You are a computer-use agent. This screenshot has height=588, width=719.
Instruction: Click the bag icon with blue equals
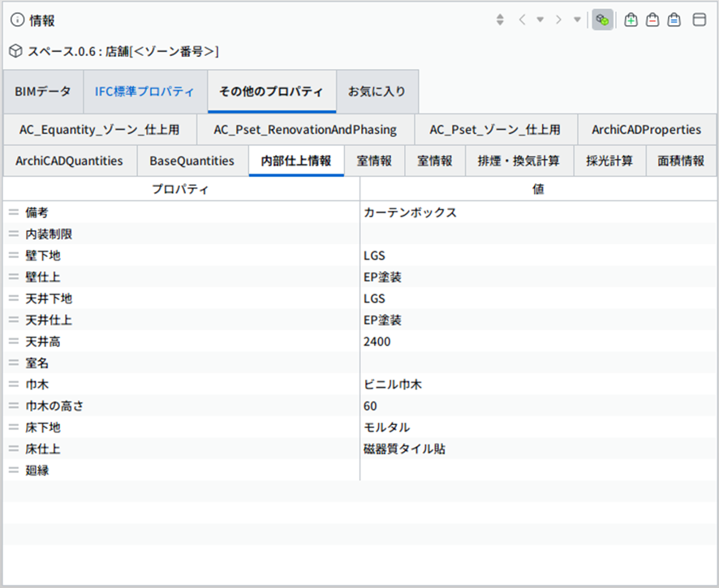coord(674,20)
